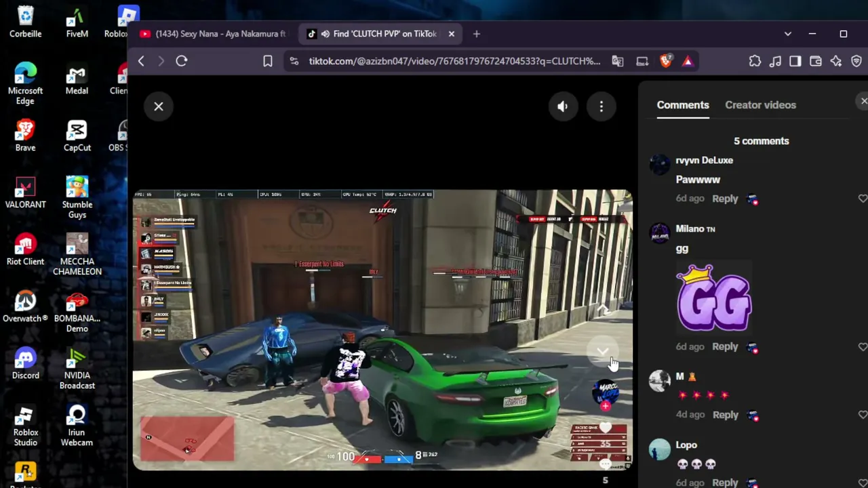Viewport: 868px width, 488px height.
Task: Select the Roblox Studio desktop icon
Action: (26, 425)
